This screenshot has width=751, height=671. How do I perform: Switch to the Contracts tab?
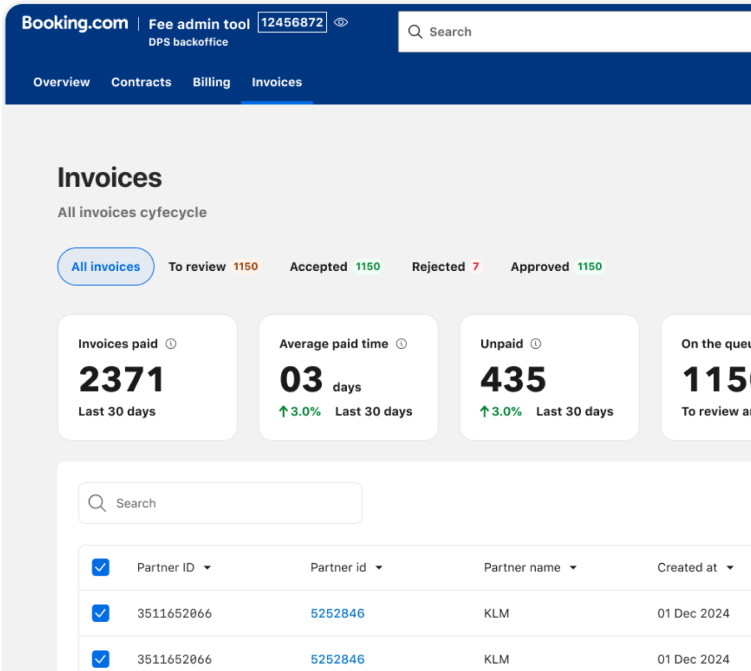[141, 82]
